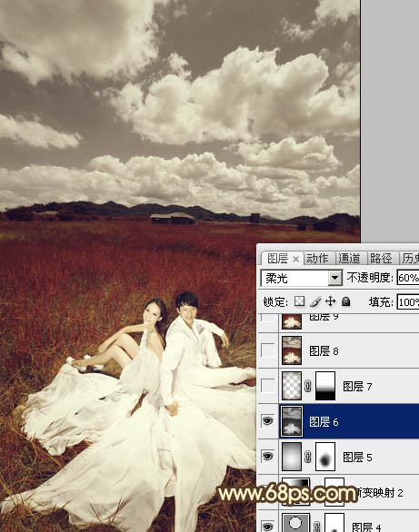419x532 pixels.
Task: Show 图层 7 using its visibility box
Action: tap(268, 386)
